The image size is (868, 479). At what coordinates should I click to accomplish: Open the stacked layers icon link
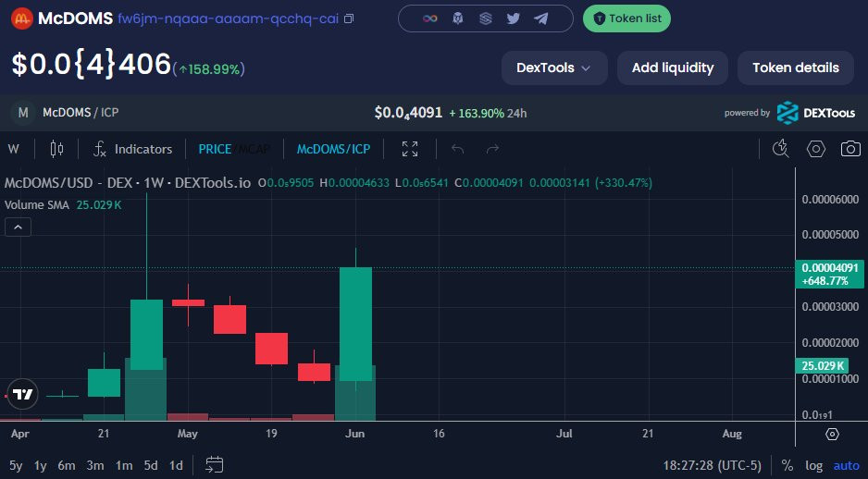(486, 18)
